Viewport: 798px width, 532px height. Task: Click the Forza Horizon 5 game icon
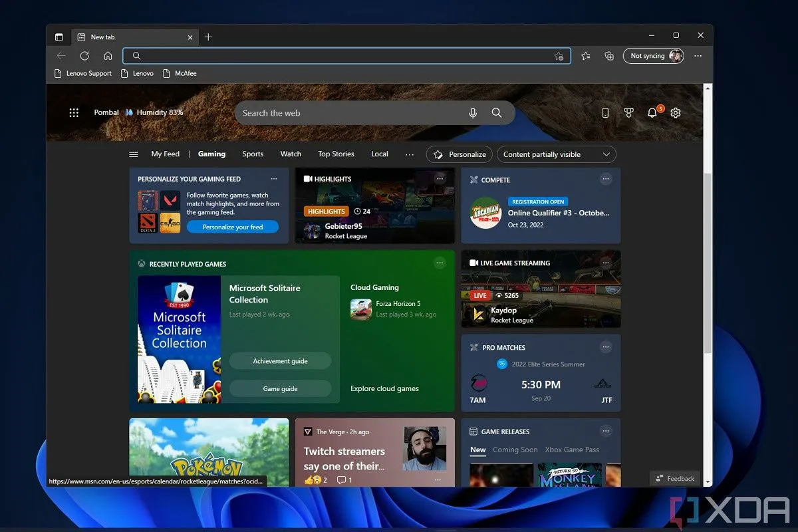click(360, 309)
